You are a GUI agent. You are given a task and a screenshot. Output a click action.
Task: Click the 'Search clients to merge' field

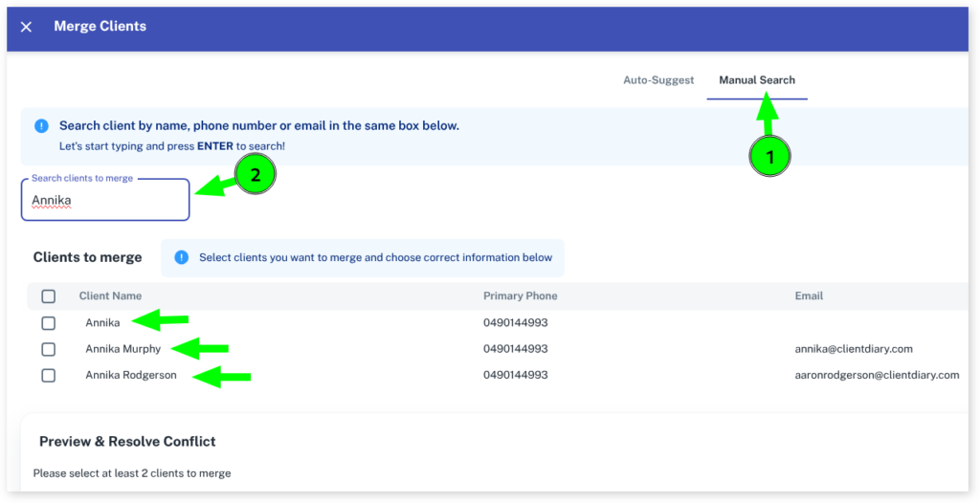(x=105, y=200)
